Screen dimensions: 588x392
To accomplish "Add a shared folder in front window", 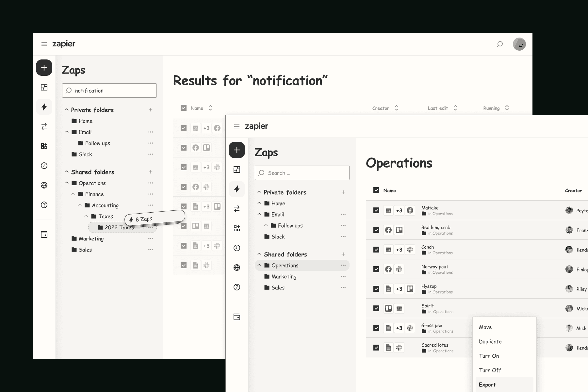I will coord(343,254).
